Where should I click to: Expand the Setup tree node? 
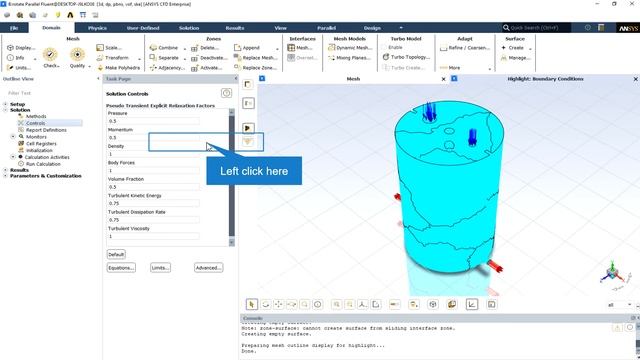click(x=5, y=104)
